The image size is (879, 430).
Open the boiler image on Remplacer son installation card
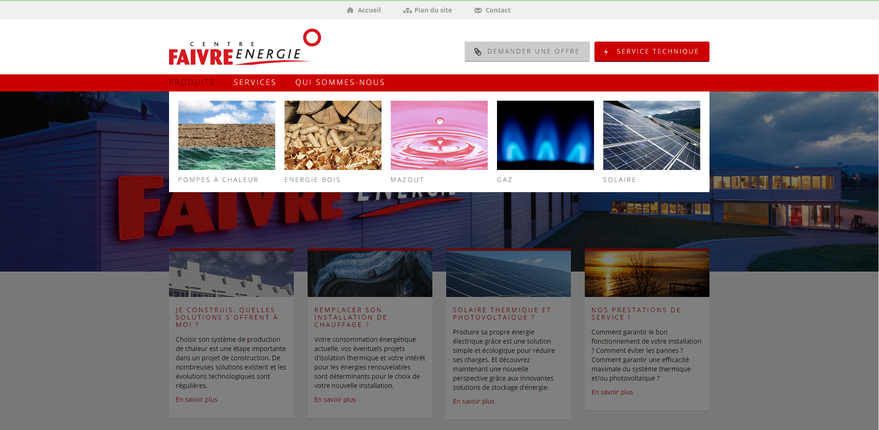(x=369, y=273)
